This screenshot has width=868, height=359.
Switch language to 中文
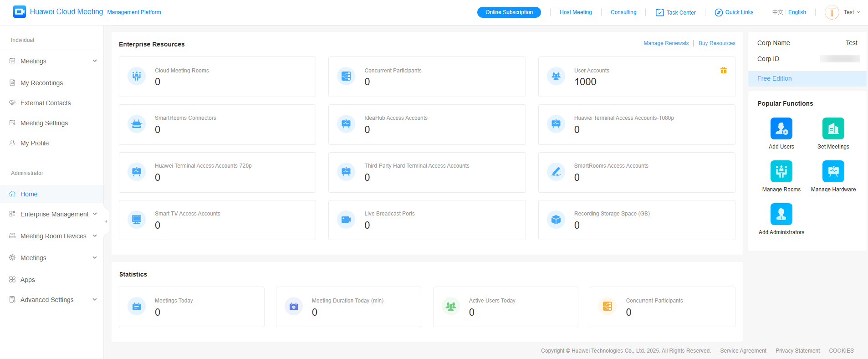(x=778, y=12)
